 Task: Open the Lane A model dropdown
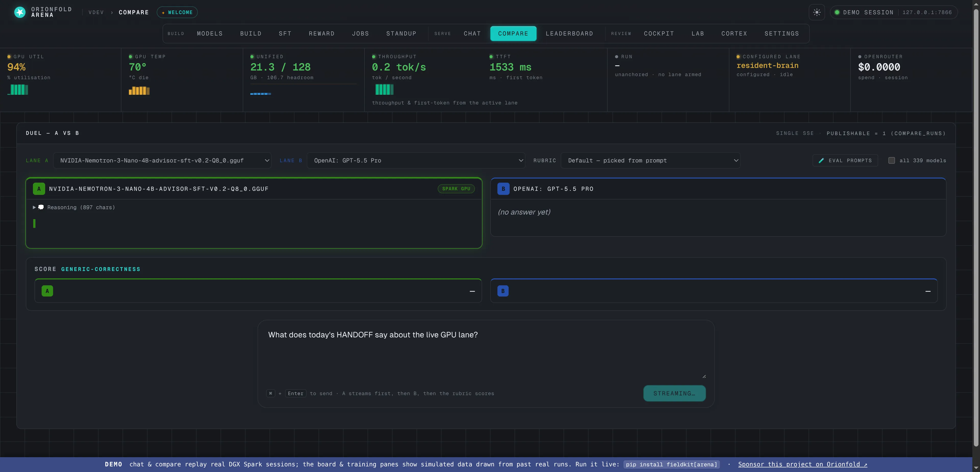[x=162, y=161]
